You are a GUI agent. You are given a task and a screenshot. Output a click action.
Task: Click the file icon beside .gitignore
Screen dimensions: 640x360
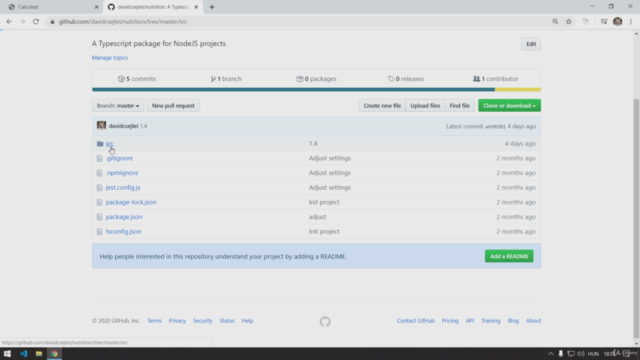[100, 158]
